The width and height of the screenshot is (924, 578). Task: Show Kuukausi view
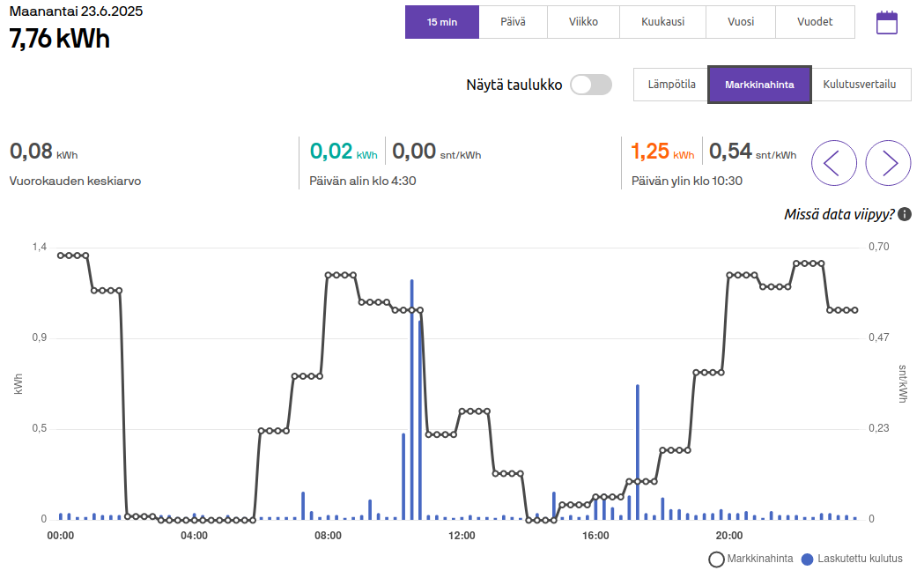[662, 22]
